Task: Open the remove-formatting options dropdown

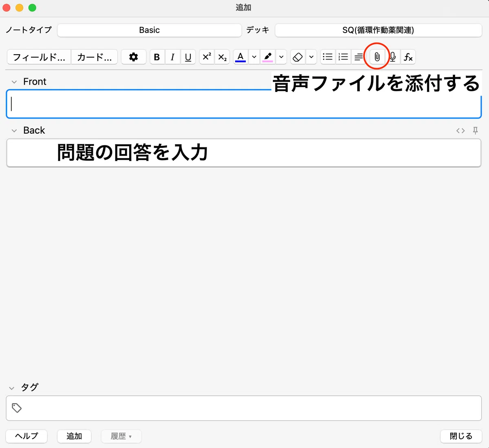Action: coord(311,57)
